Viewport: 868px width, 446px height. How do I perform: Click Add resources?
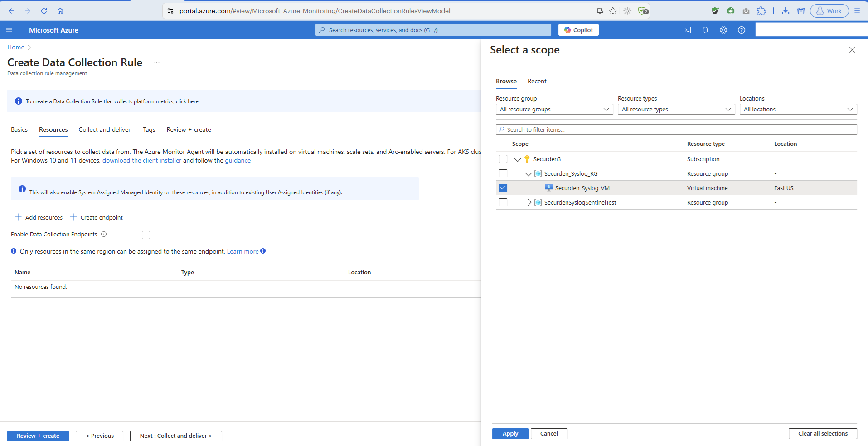click(x=39, y=217)
